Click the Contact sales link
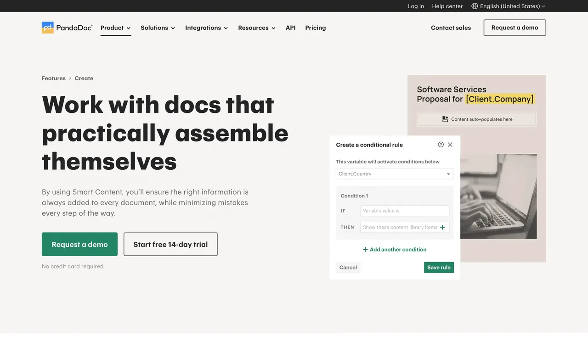Viewport: 588px width, 364px height. point(451,28)
